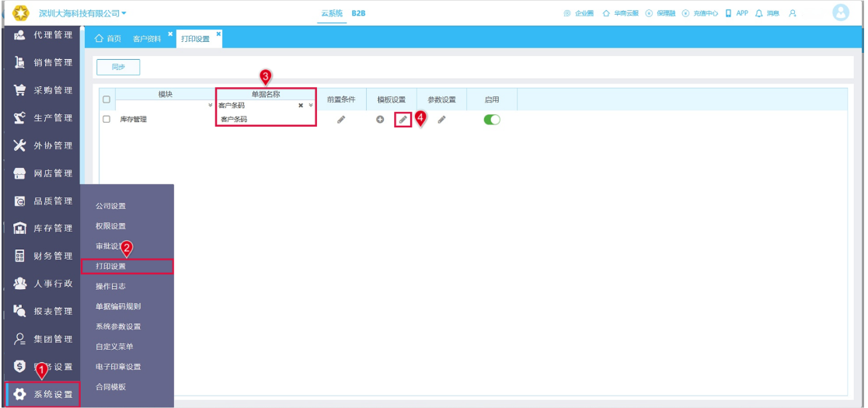Open 保理融 in top bar
Screen dimensions: 868x408
tap(661, 13)
